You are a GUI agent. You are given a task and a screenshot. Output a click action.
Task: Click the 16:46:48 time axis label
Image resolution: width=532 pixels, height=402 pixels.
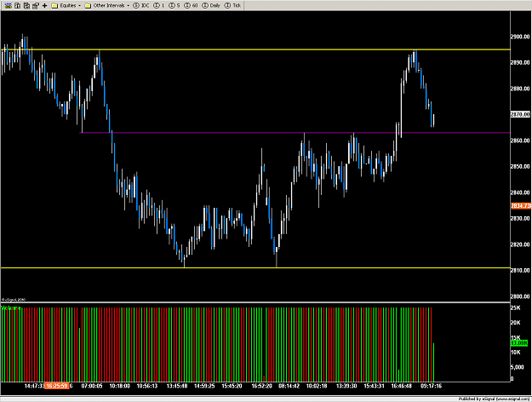point(401,386)
